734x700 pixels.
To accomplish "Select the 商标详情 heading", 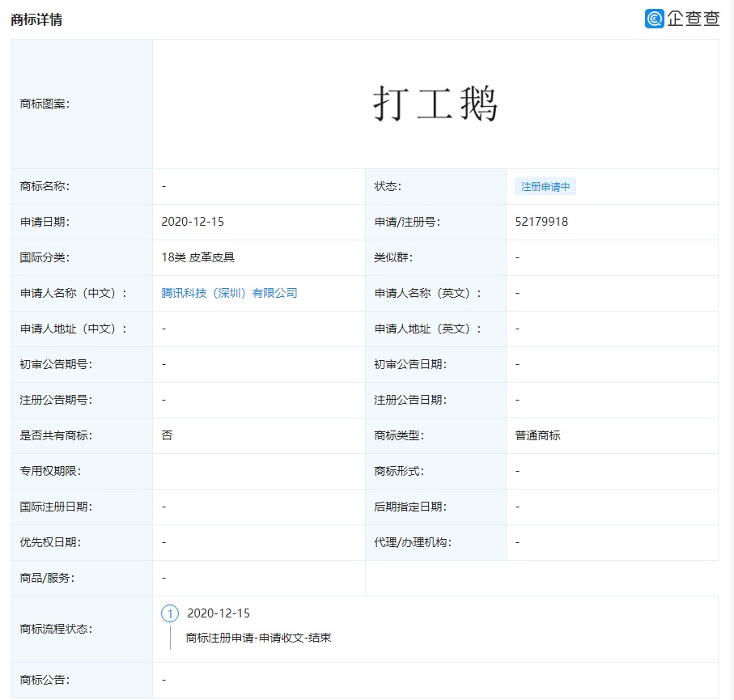I will (x=36, y=19).
